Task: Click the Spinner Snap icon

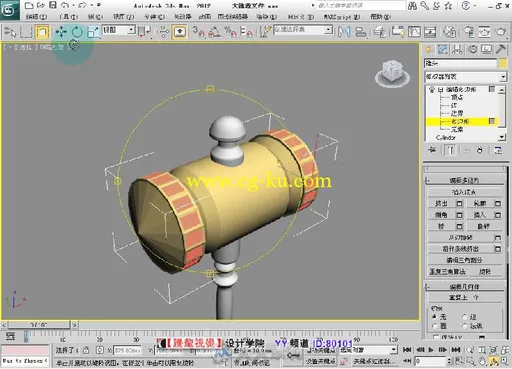Action: (x=246, y=32)
